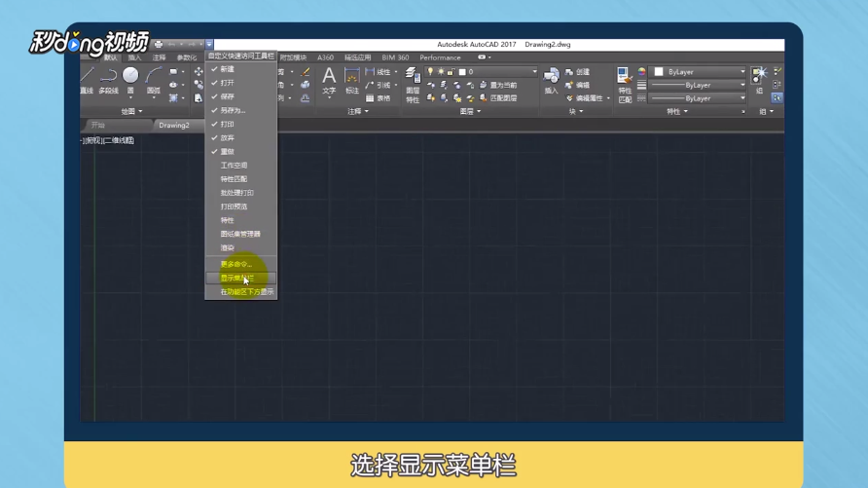Select the Circle (圆) tool
The image size is (868, 488).
click(x=130, y=79)
